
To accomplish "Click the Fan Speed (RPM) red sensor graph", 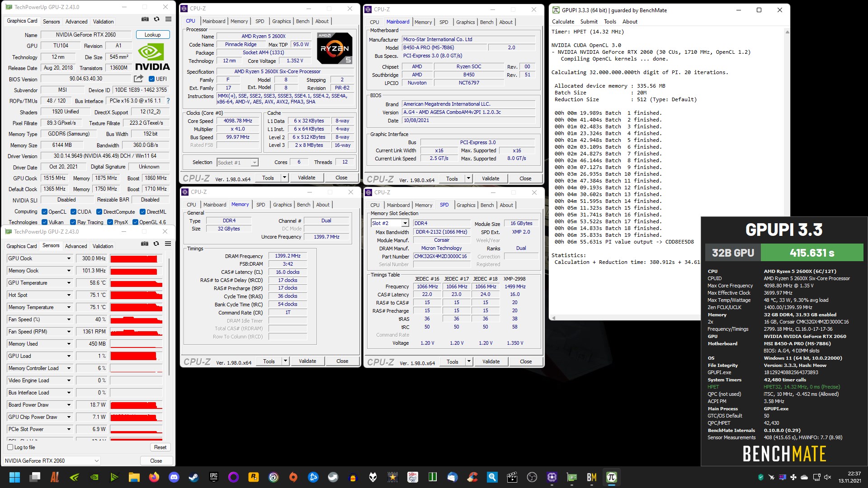I will pos(136,332).
